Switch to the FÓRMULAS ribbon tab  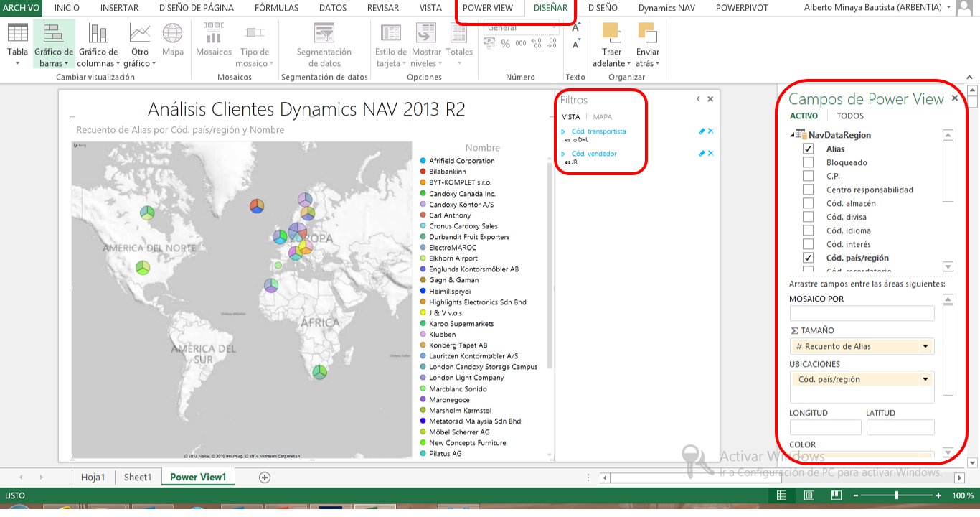(276, 8)
